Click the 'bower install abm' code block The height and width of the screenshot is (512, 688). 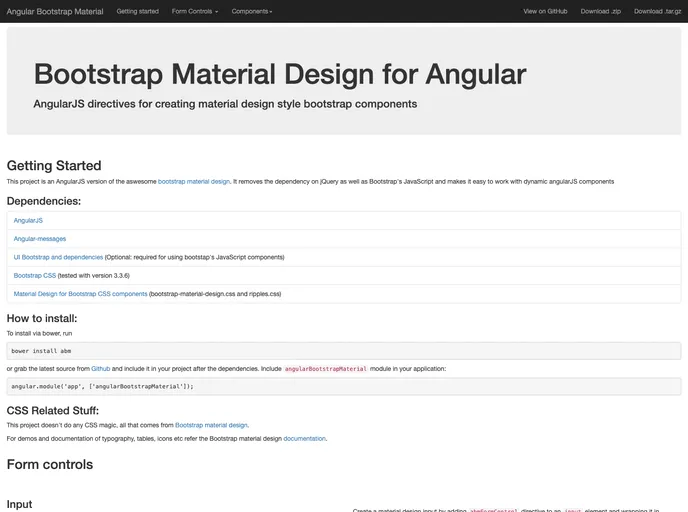(x=344, y=351)
